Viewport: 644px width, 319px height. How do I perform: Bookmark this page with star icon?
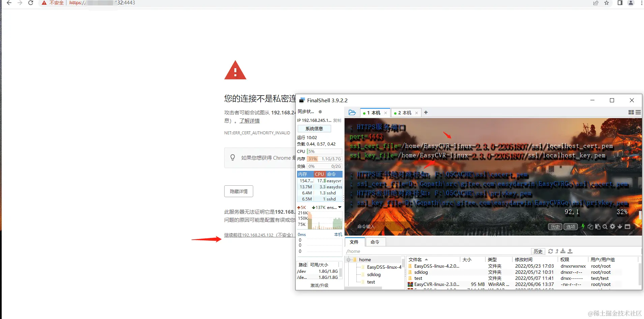(607, 3)
